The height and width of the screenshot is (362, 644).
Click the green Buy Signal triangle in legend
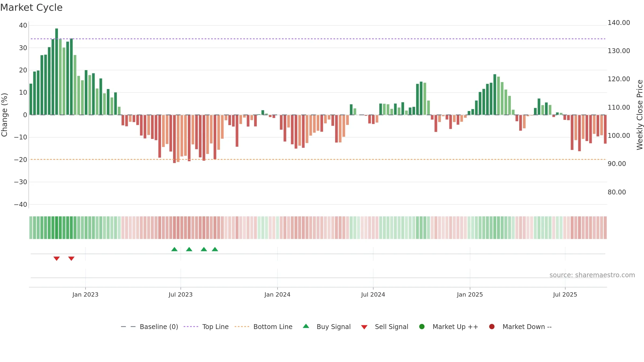pyautogui.click(x=306, y=326)
